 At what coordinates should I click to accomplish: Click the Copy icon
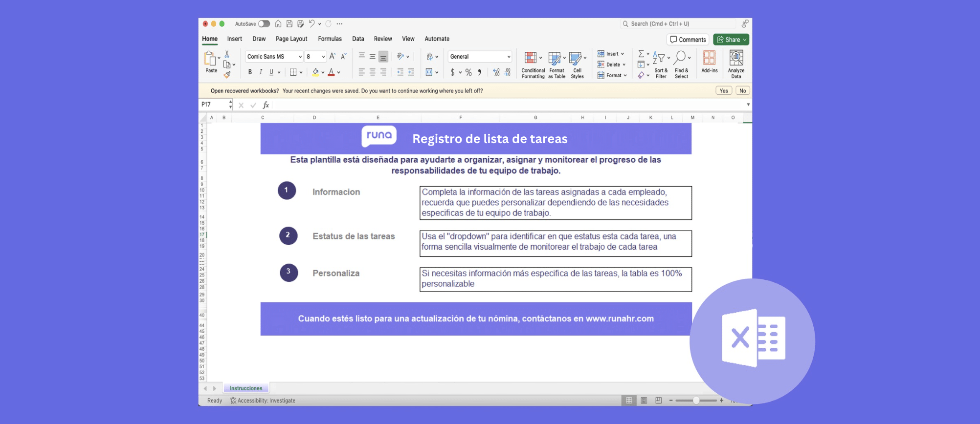pyautogui.click(x=227, y=64)
